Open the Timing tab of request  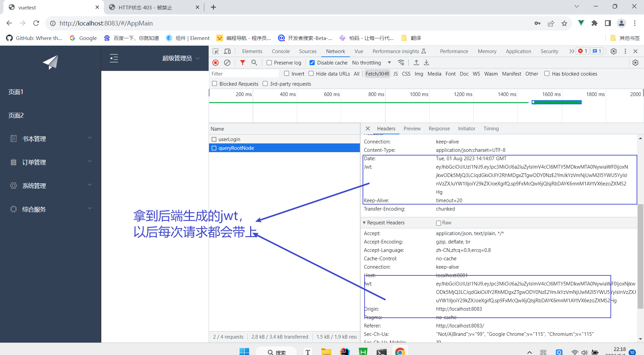(491, 129)
